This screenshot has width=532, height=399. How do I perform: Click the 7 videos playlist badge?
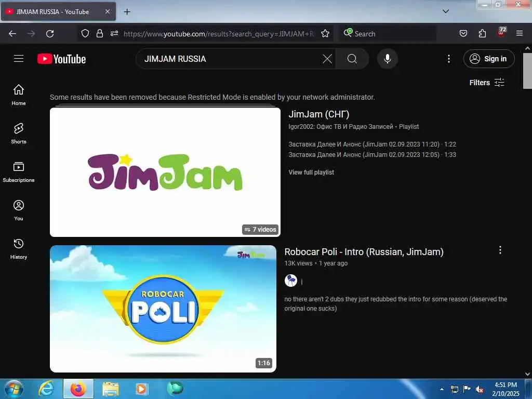point(260,229)
